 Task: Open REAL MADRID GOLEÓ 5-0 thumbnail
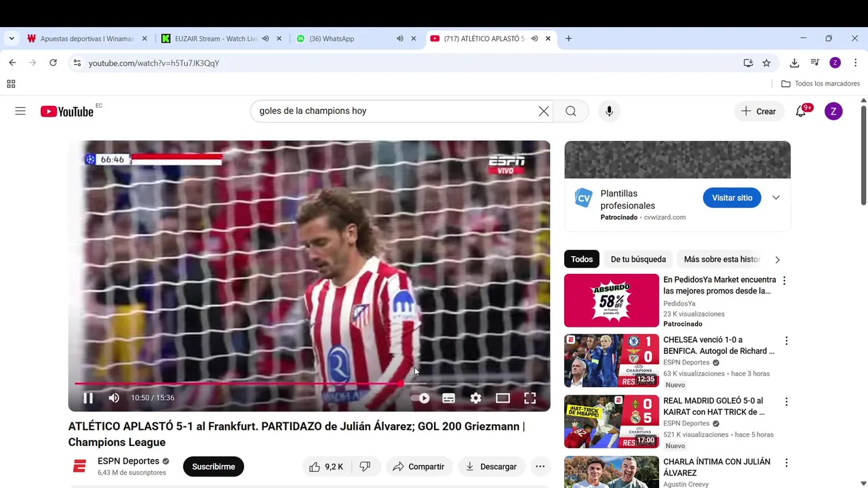tap(611, 422)
